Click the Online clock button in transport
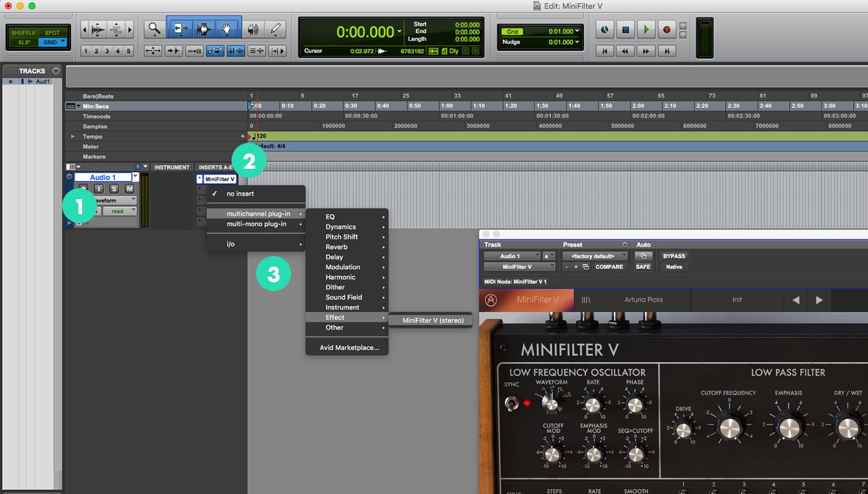 (x=605, y=30)
